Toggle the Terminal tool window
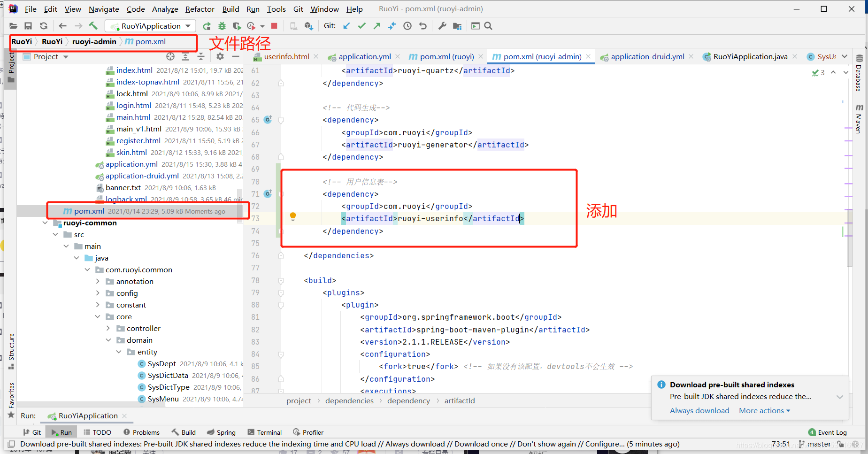This screenshot has width=868, height=454. (x=265, y=432)
